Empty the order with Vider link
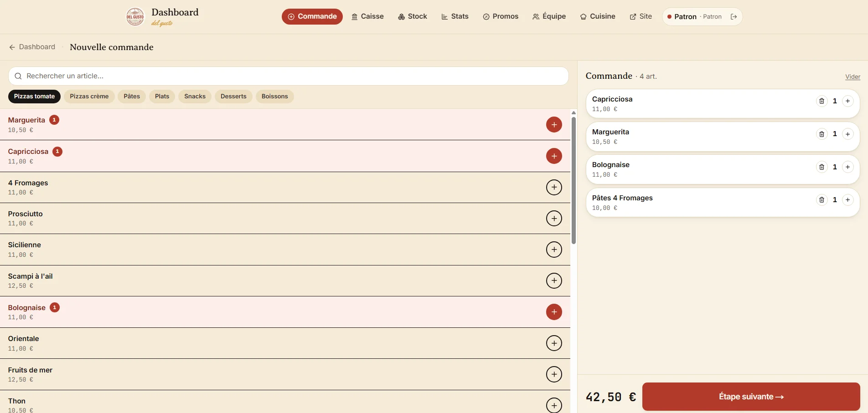 coord(852,77)
